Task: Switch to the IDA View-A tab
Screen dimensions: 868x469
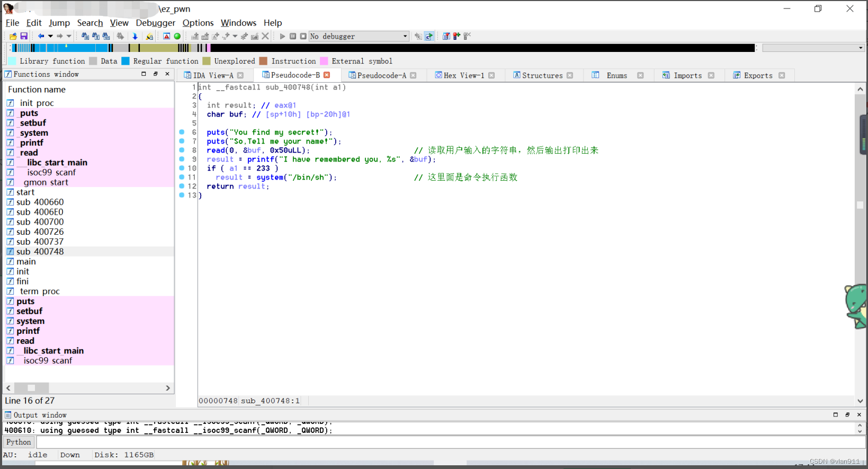Action: [x=213, y=75]
